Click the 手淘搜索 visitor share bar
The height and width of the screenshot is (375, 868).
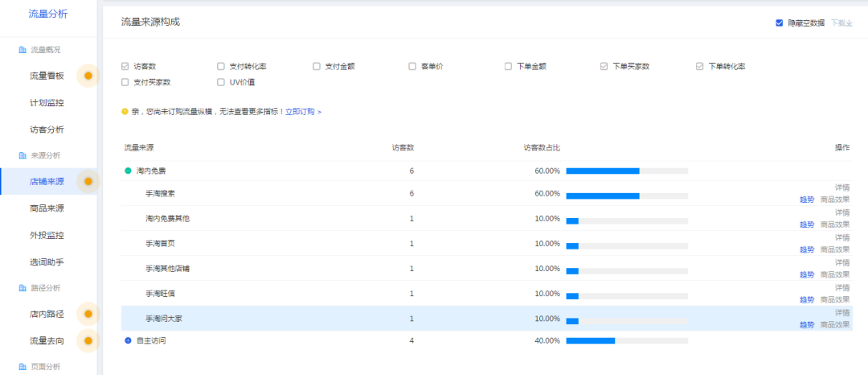tap(626, 194)
